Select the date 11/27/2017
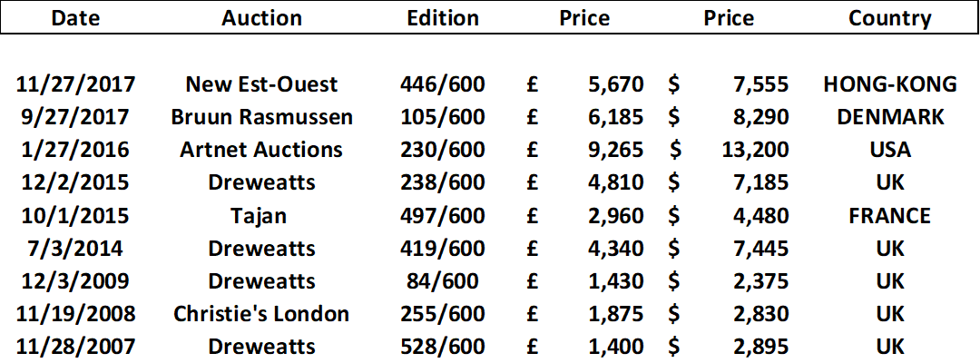 75,83
